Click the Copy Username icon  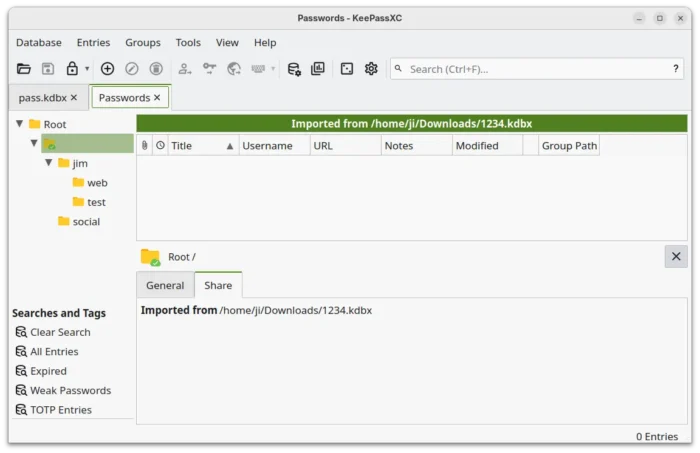(x=185, y=69)
